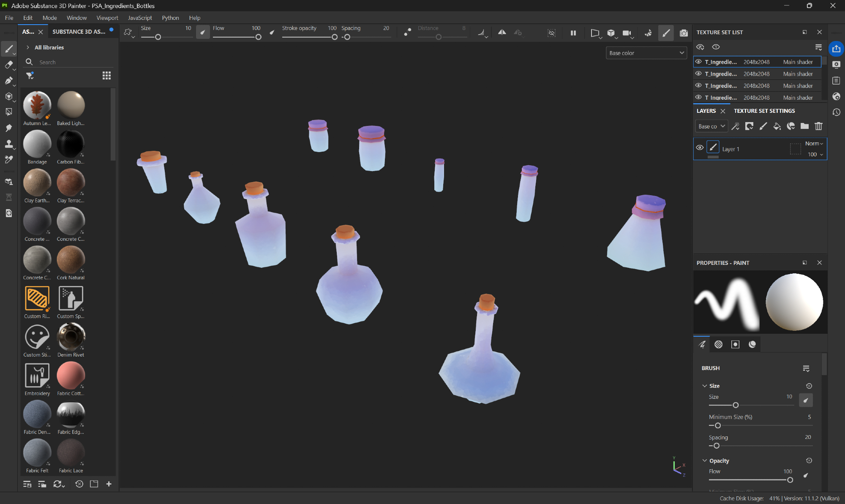Screen dimensions: 845x504
Task: Switch to Texture Set Settings tab
Action: point(764,111)
